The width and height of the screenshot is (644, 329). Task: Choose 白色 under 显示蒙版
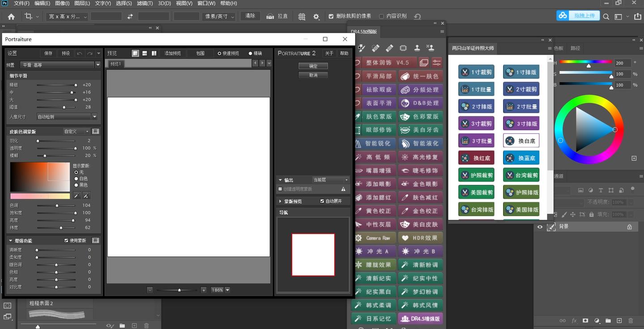click(76, 179)
